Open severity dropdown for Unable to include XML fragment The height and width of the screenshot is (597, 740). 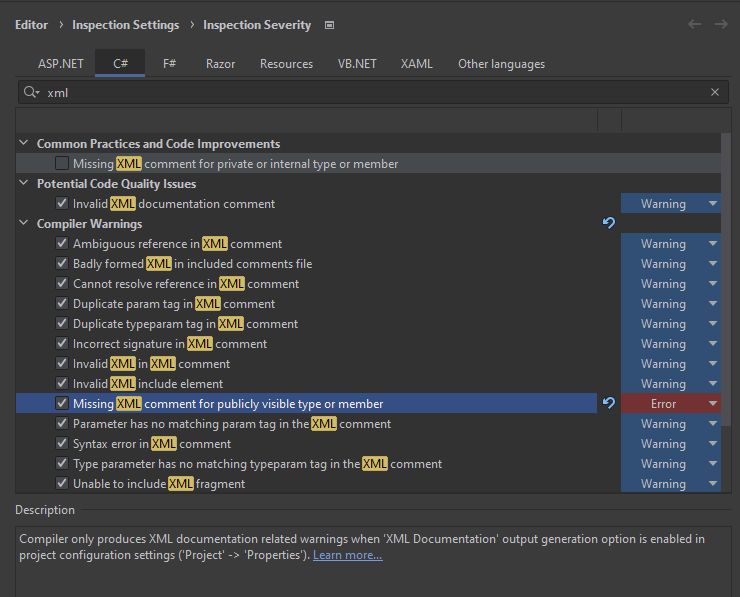pos(671,484)
